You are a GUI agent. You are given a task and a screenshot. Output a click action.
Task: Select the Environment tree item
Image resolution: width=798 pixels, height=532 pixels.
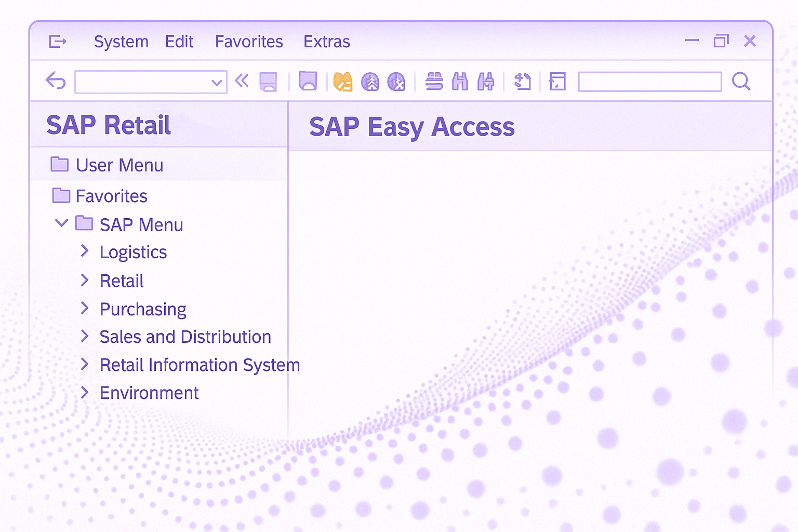click(149, 393)
